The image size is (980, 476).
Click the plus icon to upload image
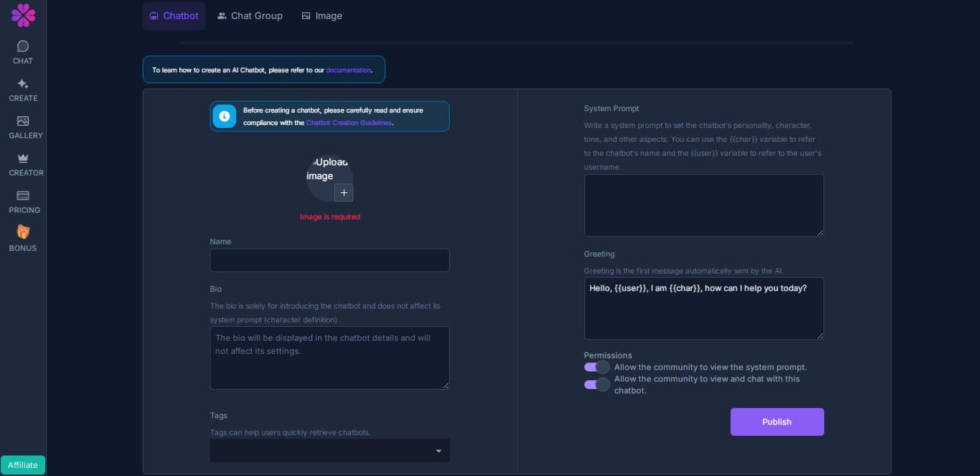pos(344,192)
